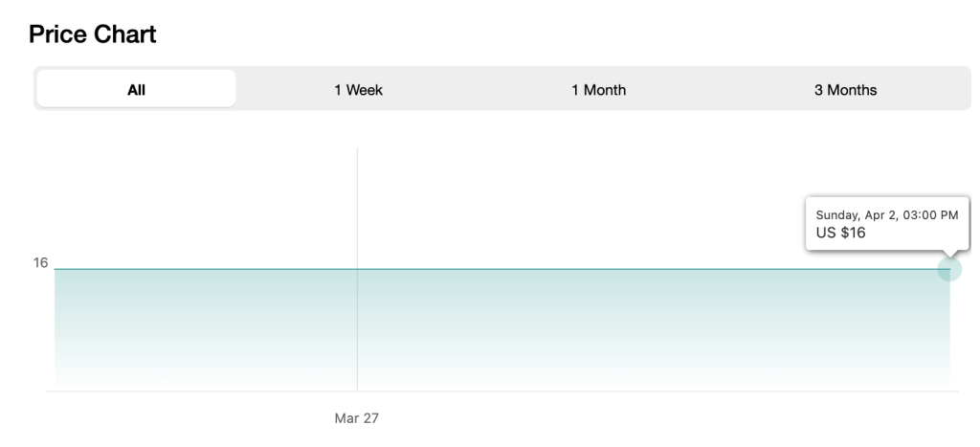Click the tooltip's small pointer arrow
The image size is (980, 447).
pos(948,253)
